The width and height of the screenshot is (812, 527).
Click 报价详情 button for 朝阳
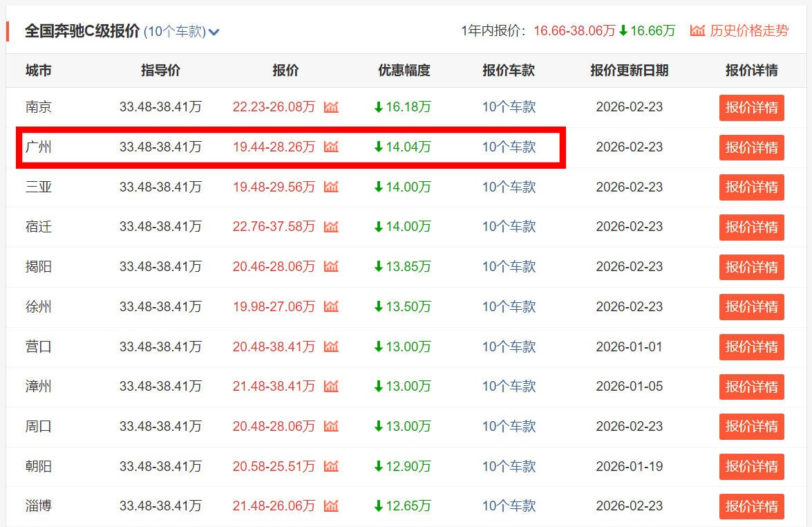point(751,467)
